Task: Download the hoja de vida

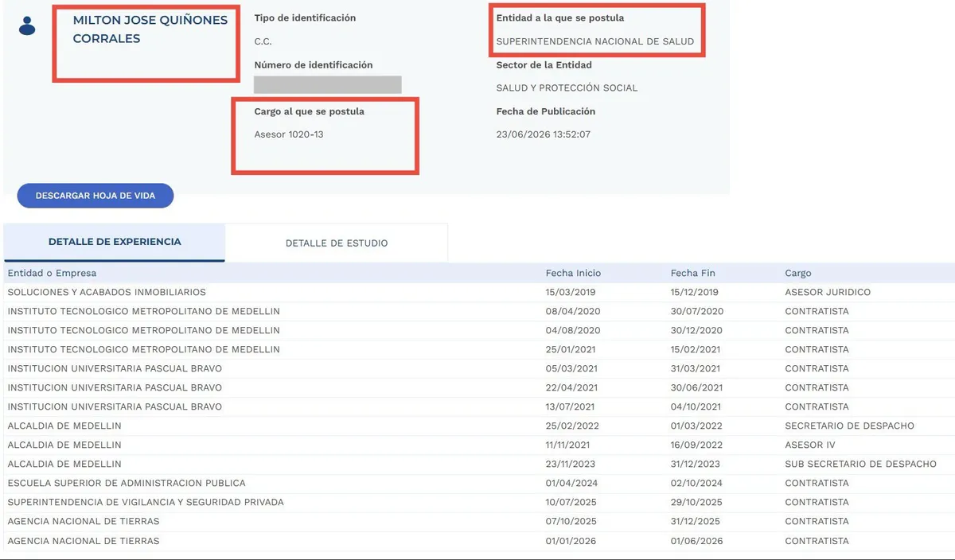Action: click(95, 196)
